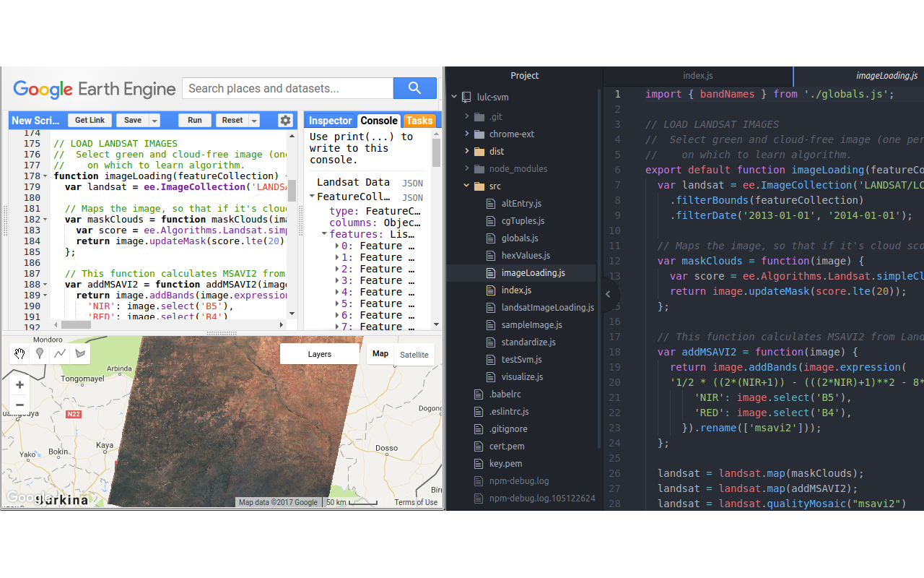Collapse the features list in the console
Image resolution: width=924 pixels, height=578 pixels.
(x=325, y=234)
